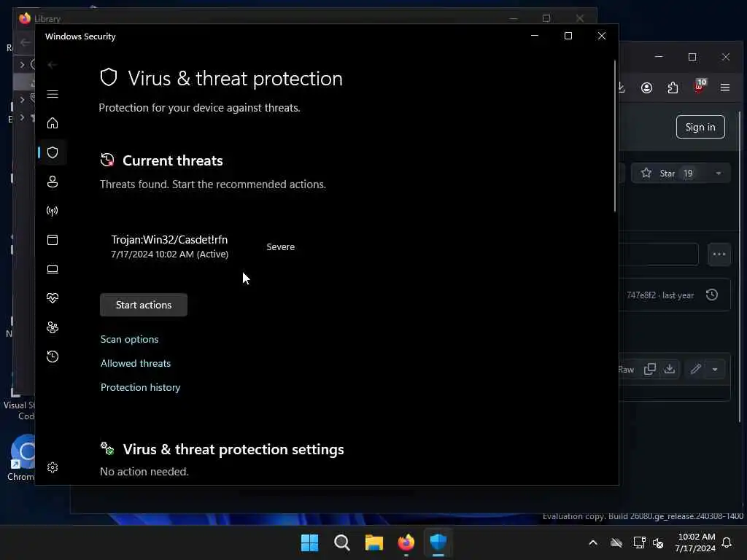Screen dimensions: 747x560
Task: Click the downloads arrow icon in browser toolbar
Action: [x=622, y=87]
